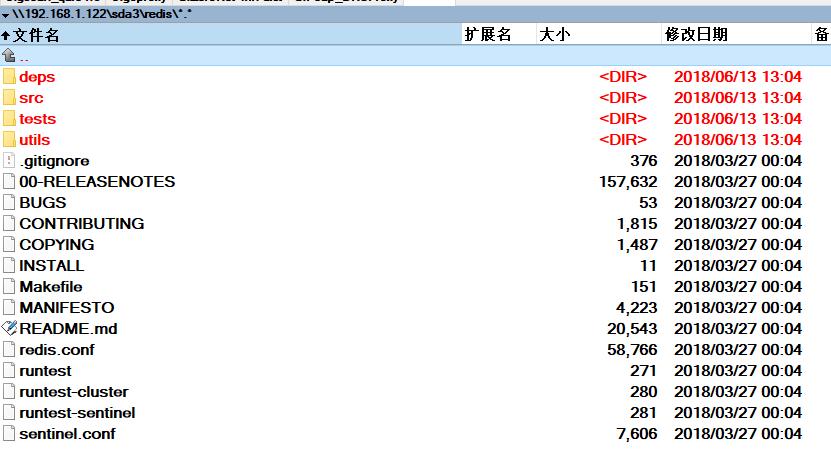
Task: Click the 1,815 size value
Action: tap(637, 224)
